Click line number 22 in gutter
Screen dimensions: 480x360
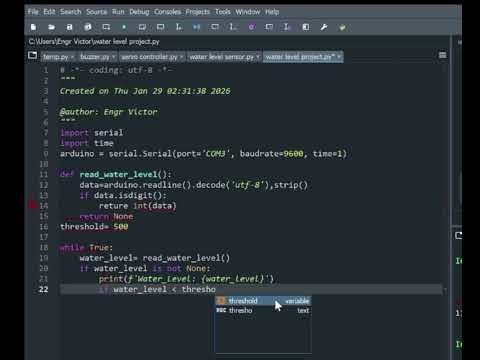(43, 289)
